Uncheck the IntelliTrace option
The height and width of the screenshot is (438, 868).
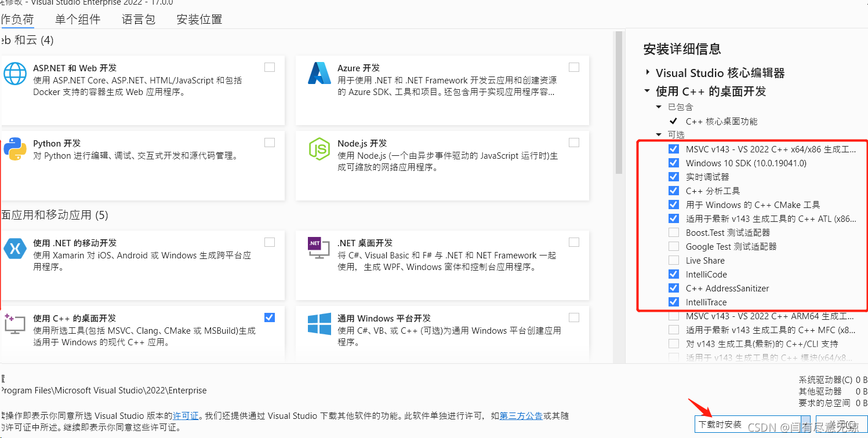[673, 302]
